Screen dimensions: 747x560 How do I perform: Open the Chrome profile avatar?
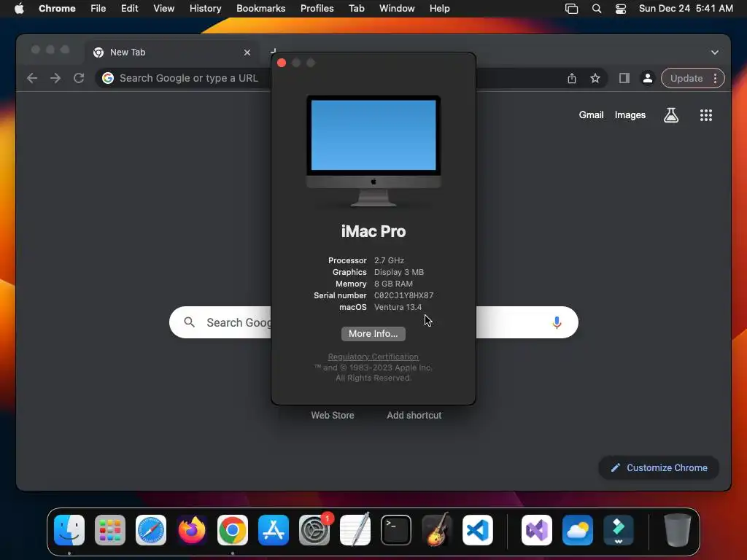[648, 78]
